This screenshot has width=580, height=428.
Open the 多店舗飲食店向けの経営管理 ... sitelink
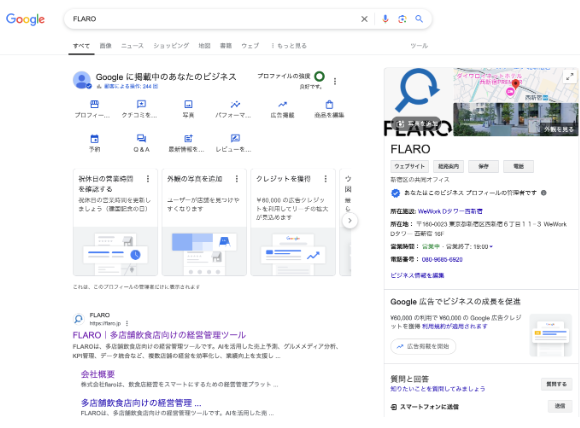click(141, 403)
